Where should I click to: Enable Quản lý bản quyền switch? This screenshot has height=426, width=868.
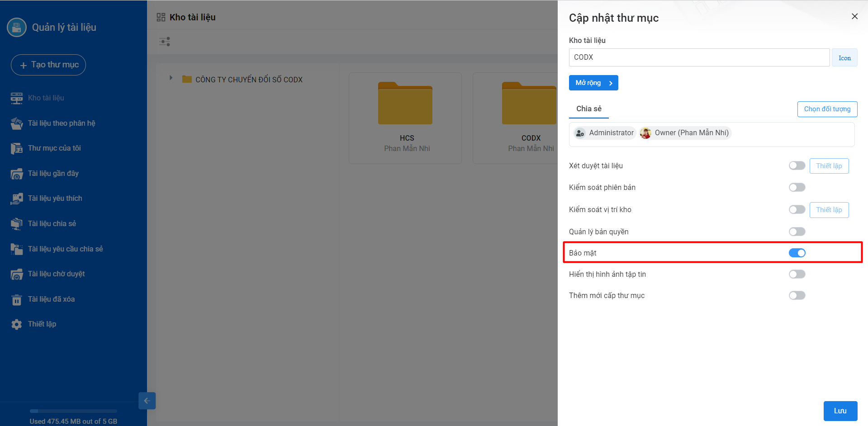point(797,232)
